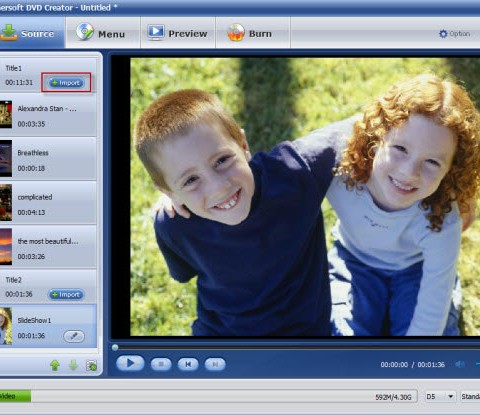Click the playback seek slider handle
Screen dimensions: 480x415
(x=115, y=348)
